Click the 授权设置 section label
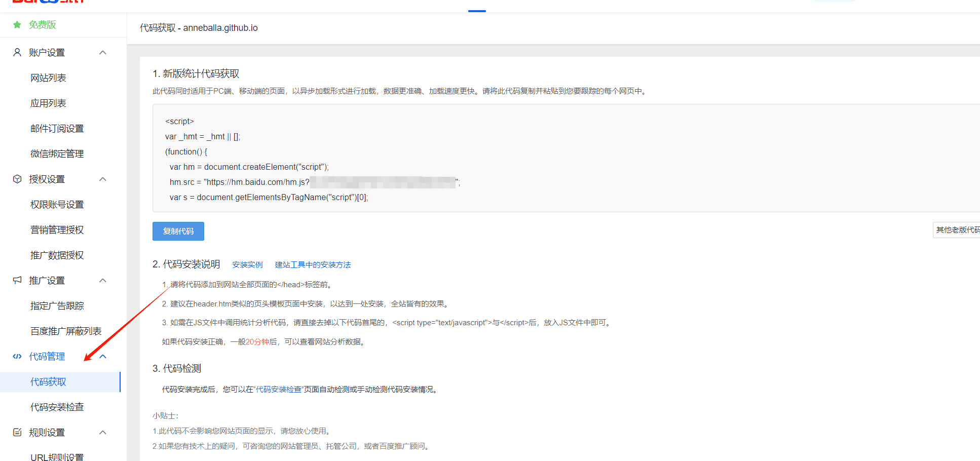This screenshot has height=461, width=980. (47, 179)
